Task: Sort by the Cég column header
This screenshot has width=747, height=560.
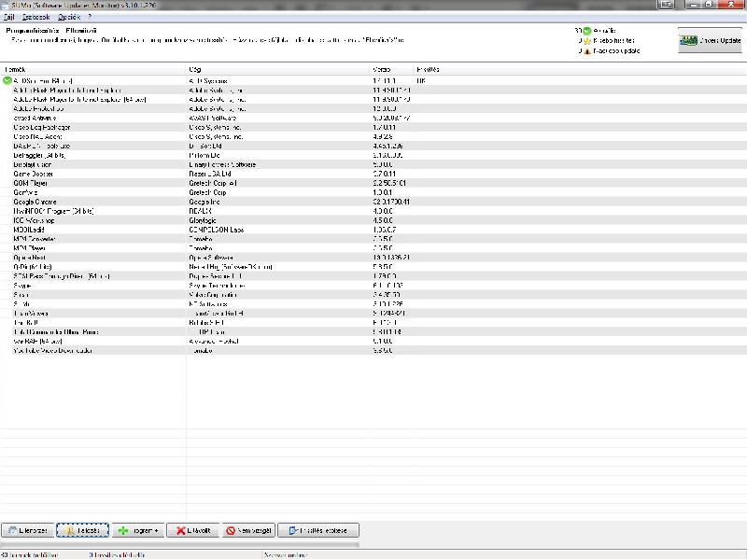Action: 277,69
